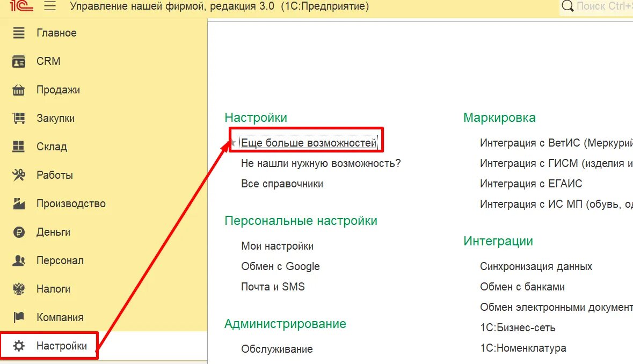The width and height of the screenshot is (633, 364).
Task: Open the Компания section
Action: pyautogui.click(x=60, y=317)
